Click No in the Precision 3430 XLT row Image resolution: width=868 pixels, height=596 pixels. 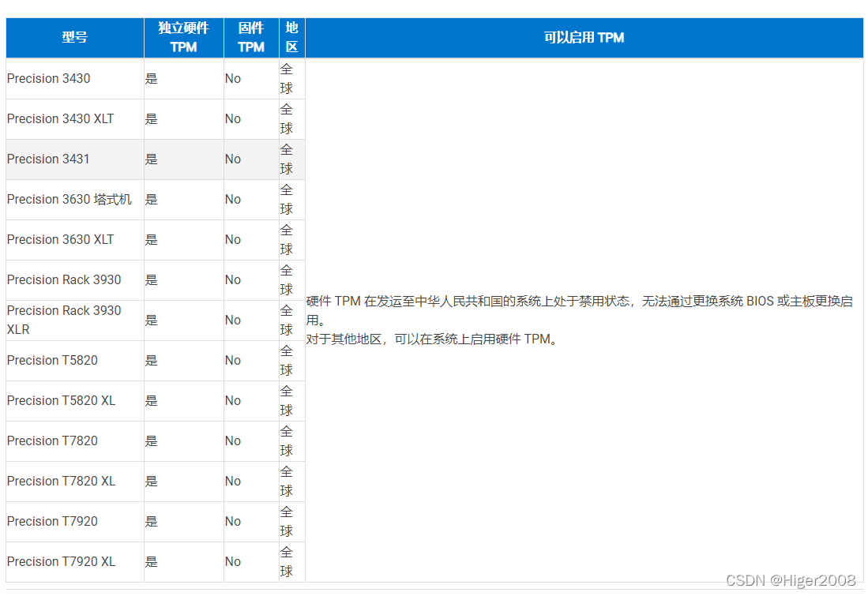click(233, 119)
